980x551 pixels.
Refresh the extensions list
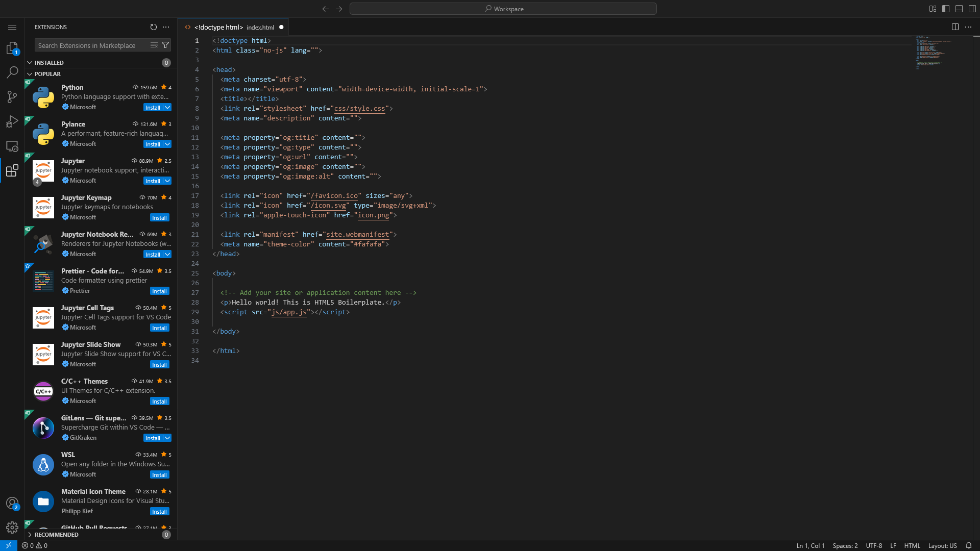pos(154,27)
